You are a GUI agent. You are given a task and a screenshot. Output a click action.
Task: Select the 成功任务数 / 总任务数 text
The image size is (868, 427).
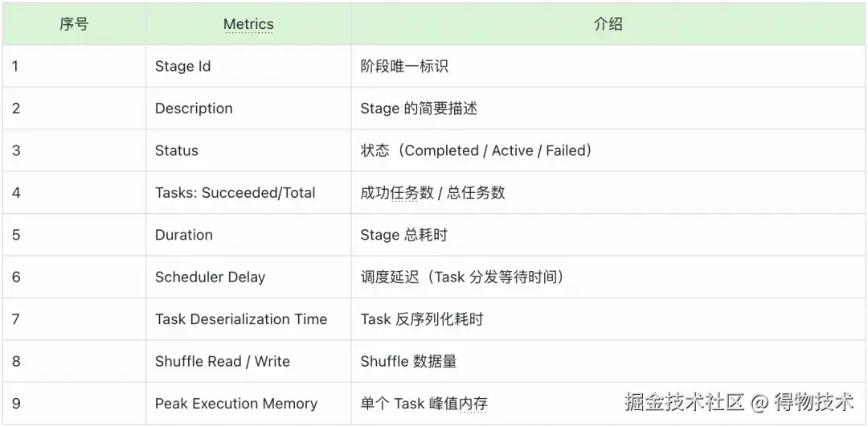click(x=433, y=193)
